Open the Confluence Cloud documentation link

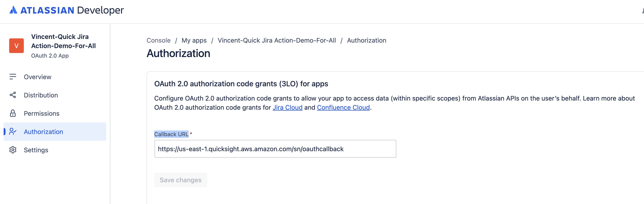click(x=343, y=107)
